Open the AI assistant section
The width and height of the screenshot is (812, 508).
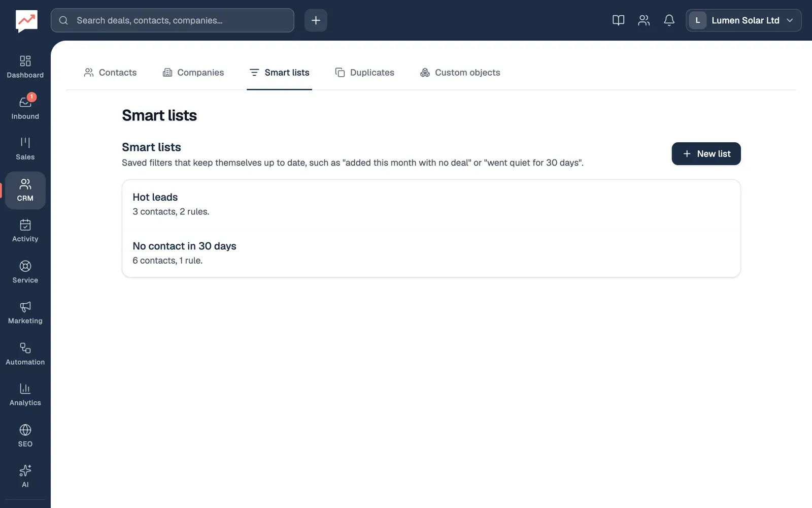(x=25, y=476)
